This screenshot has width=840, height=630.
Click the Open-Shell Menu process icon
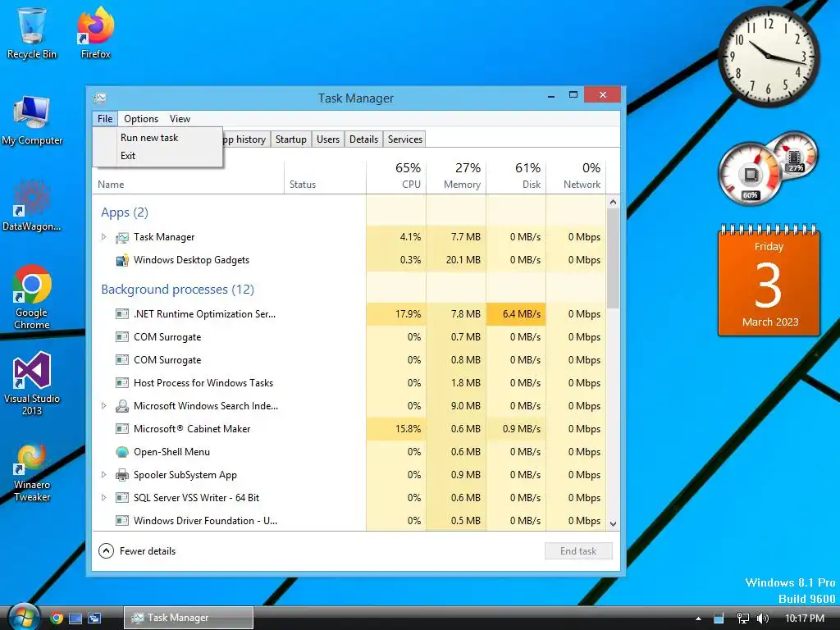tap(122, 452)
